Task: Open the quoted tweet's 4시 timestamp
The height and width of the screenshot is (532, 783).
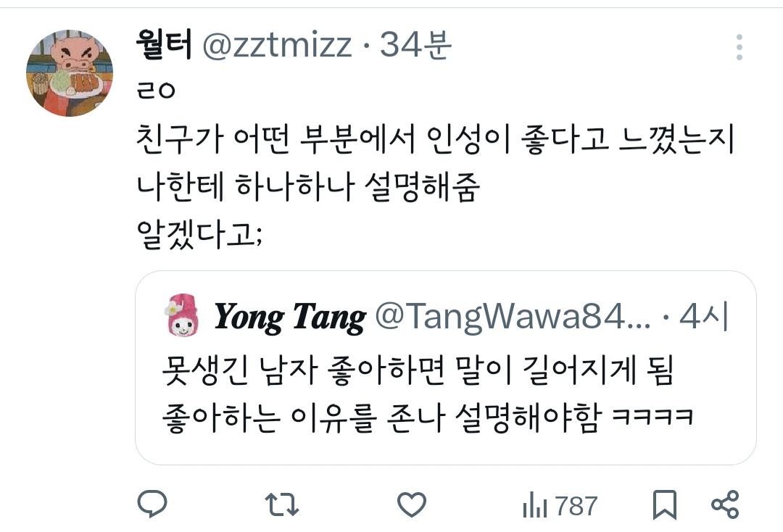Action: pyautogui.click(x=703, y=317)
